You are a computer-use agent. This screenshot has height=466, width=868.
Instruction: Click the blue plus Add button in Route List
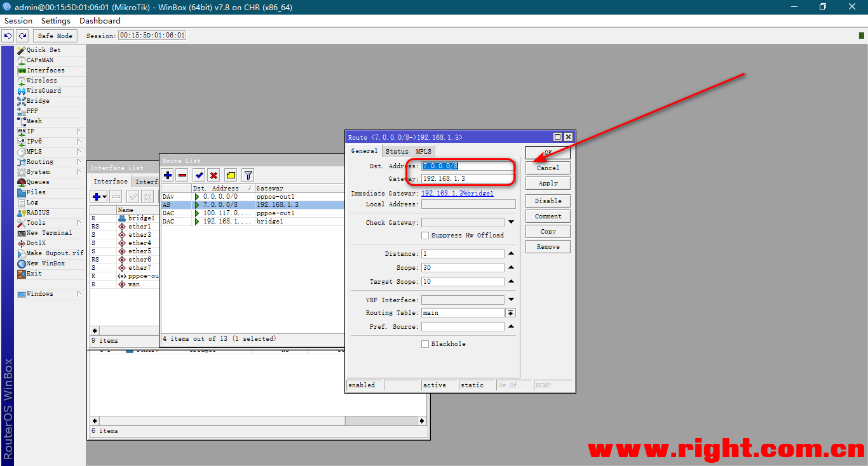click(168, 175)
